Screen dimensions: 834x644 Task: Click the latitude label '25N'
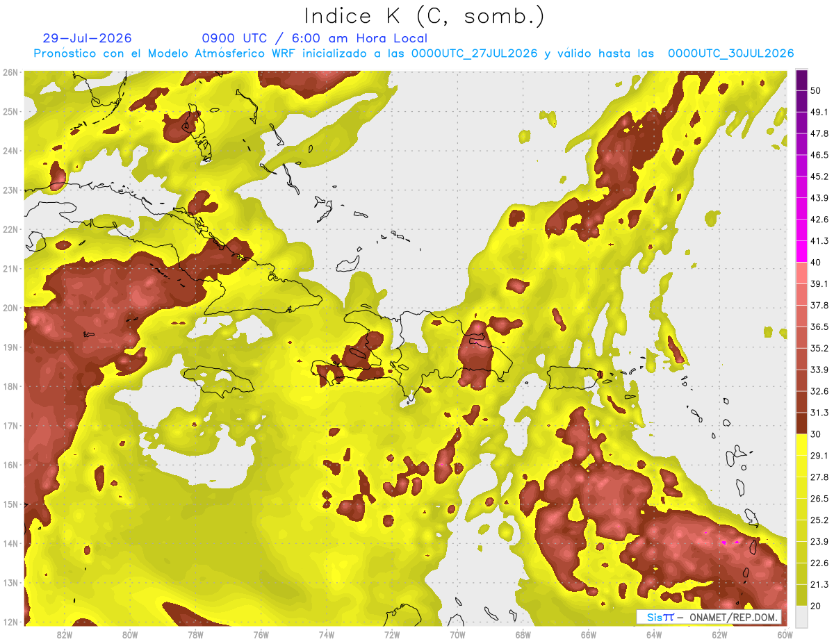pyautogui.click(x=10, y=111)
